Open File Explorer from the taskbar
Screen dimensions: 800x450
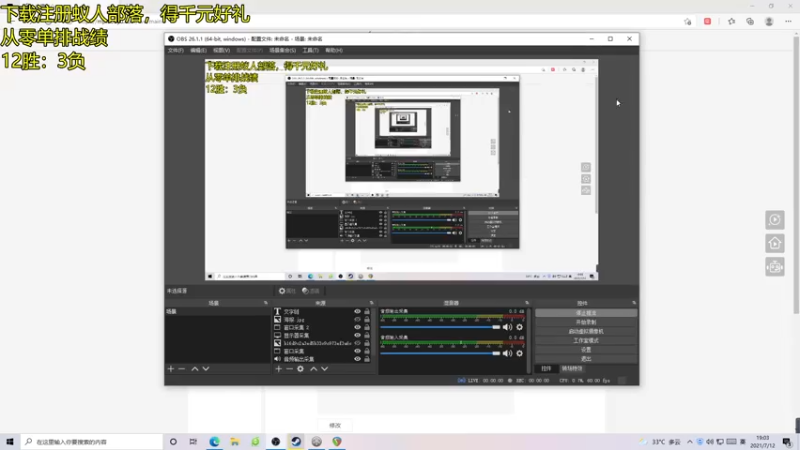point(235,441)
